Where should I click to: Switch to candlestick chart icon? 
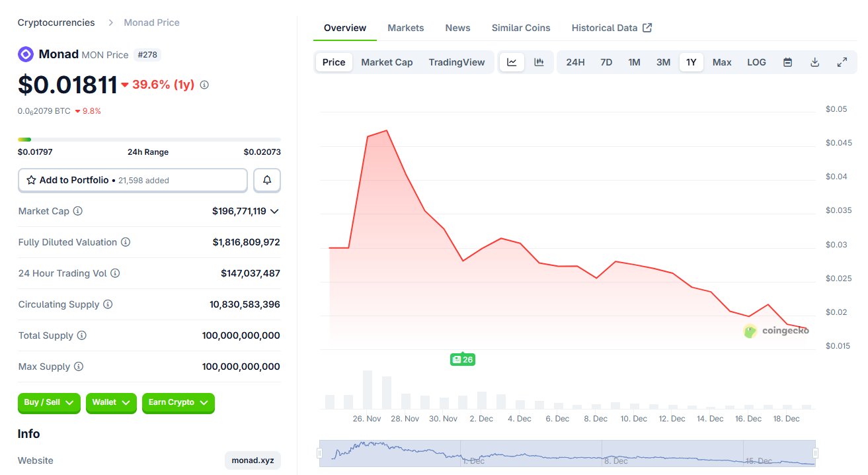pyautogui.click(x=539, y=62)
